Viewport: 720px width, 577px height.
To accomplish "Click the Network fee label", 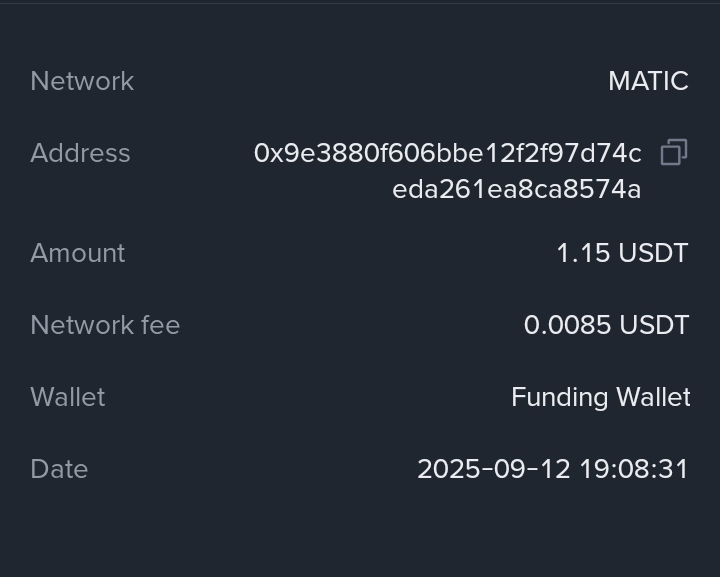I will (105, 325).
